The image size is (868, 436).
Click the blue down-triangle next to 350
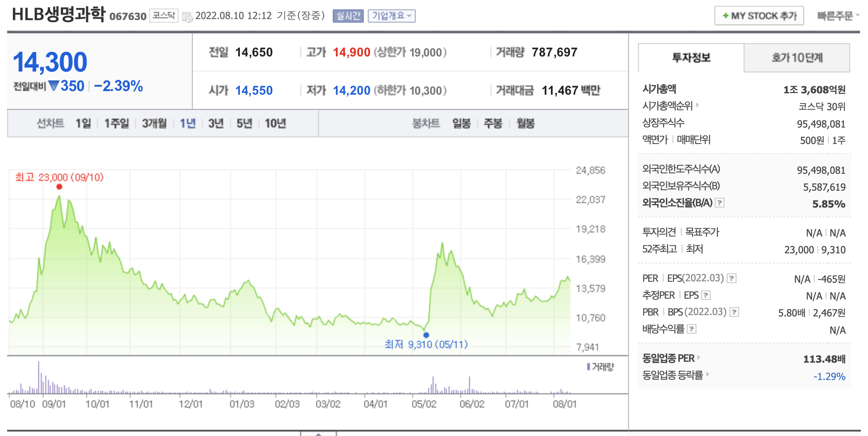point(53,86)
